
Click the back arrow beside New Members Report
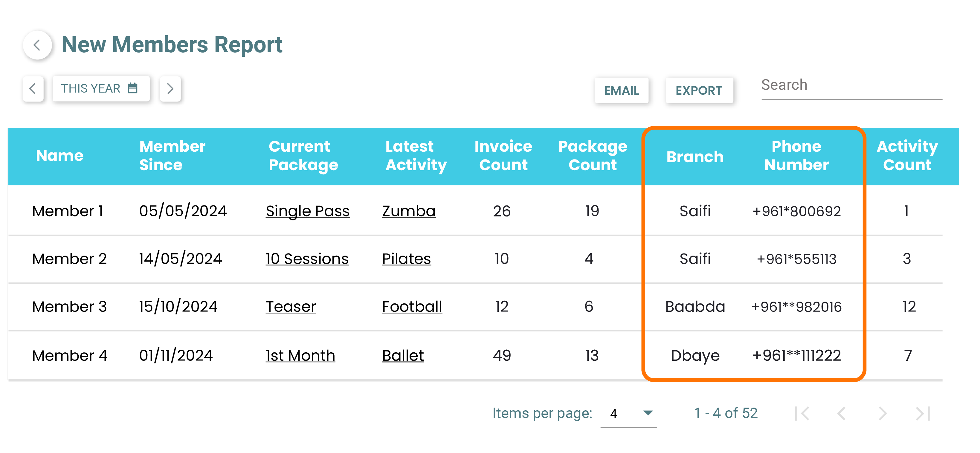click(x=37, y=45)
